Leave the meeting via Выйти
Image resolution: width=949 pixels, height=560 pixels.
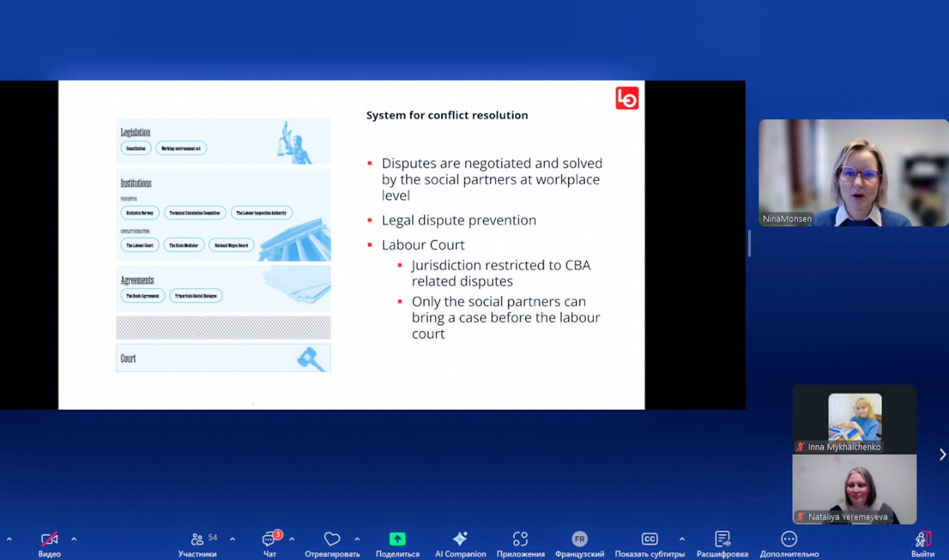pyautogui.click(x=922, y=544)
